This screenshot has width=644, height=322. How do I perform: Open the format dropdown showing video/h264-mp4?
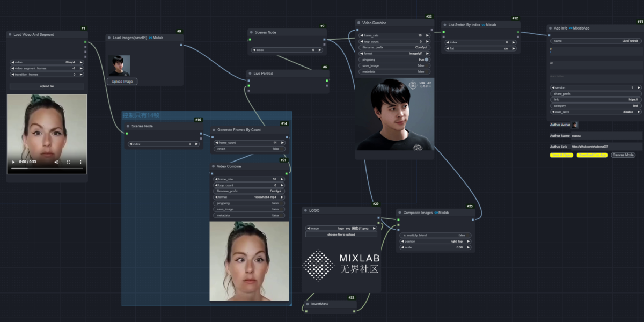click(x=250, y=197)
